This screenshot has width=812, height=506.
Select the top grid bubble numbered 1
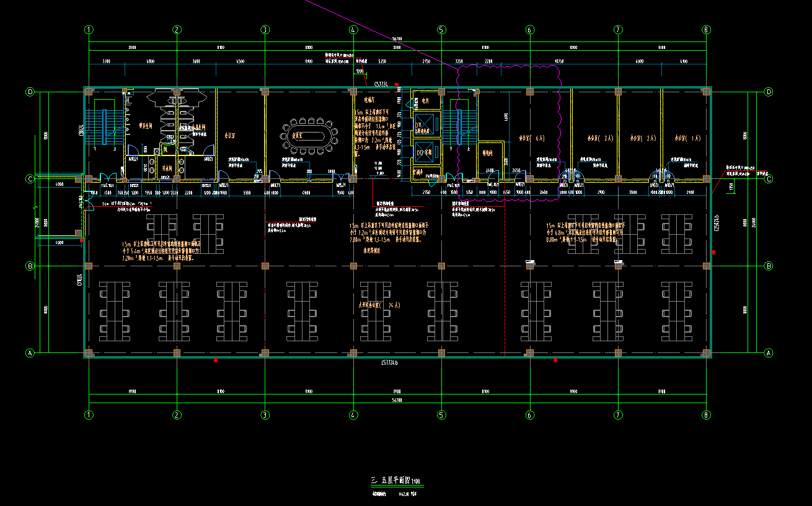(89, 30)
